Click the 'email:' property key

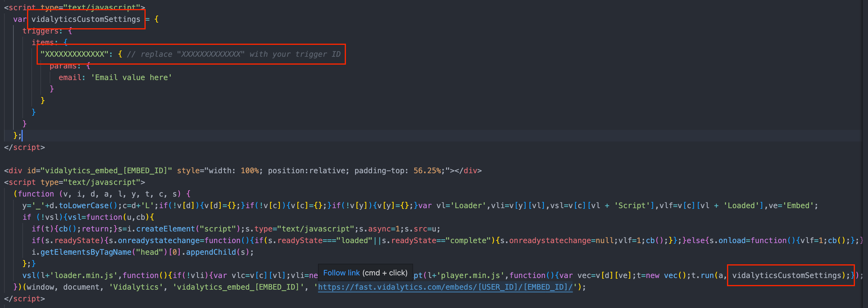click(72, 78)
